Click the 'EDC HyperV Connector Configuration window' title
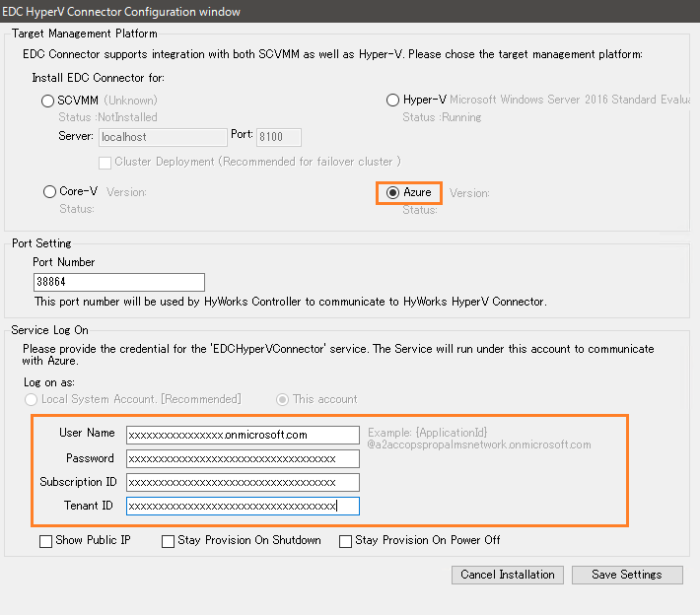Image resolution: width=700 pixels, height=615 pixels. click(x=121, y=12)
